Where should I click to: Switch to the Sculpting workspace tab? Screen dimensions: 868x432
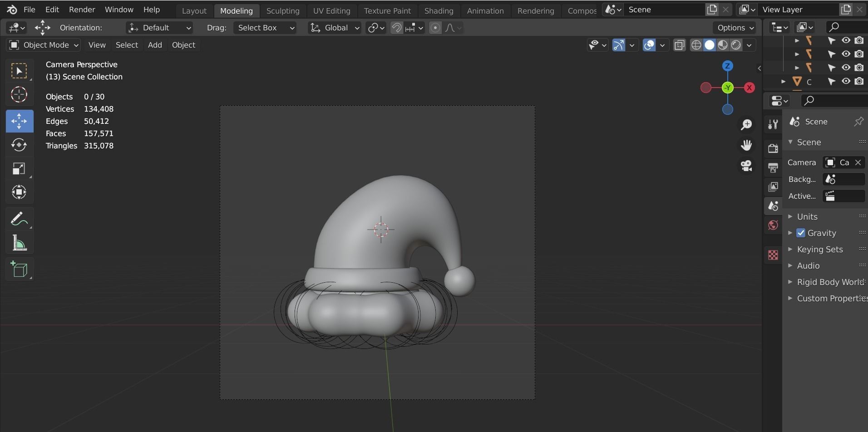pyautogui.click(x=283, y=10)
